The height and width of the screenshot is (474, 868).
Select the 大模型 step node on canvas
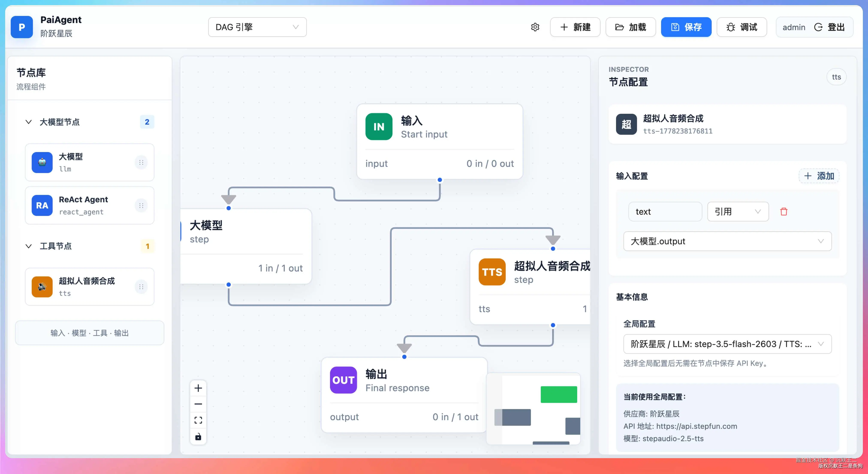246,246
